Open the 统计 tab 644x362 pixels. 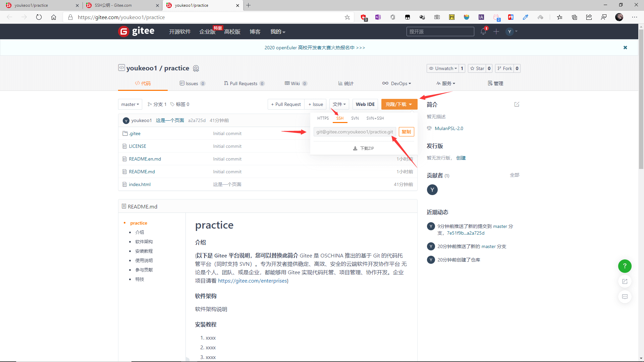(x=346, y=83)
